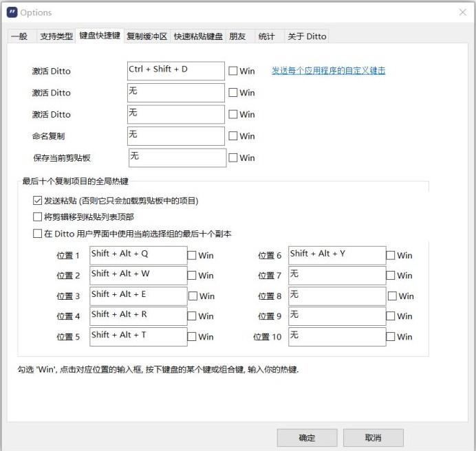Click the 位置 10 hotkey field
Viewport: 476px width, 451px height.
coord(337,337)
